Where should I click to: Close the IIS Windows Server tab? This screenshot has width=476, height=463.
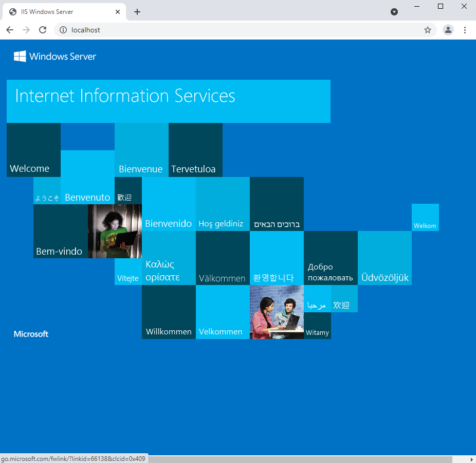(x=118, y=12)
